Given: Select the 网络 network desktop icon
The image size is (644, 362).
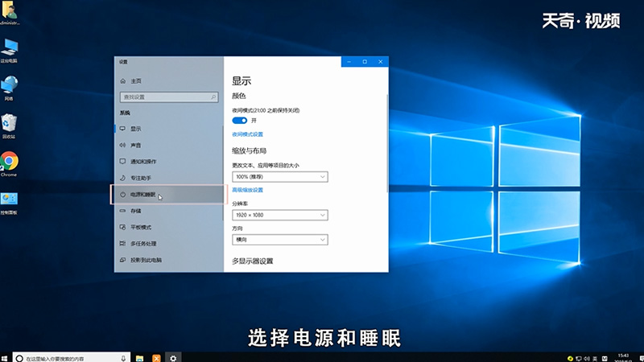Looking at the screenshot, I should 9,88.
